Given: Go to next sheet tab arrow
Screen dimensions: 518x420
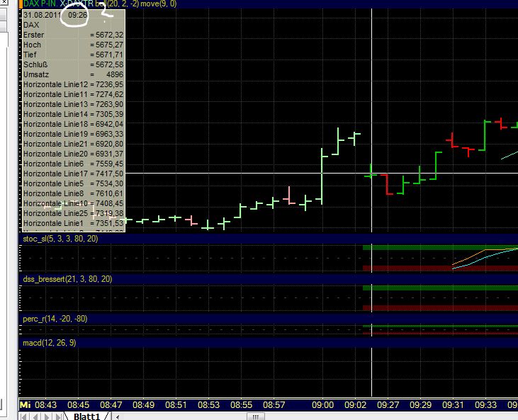Looking at the screenshot, I should (47, 416).
